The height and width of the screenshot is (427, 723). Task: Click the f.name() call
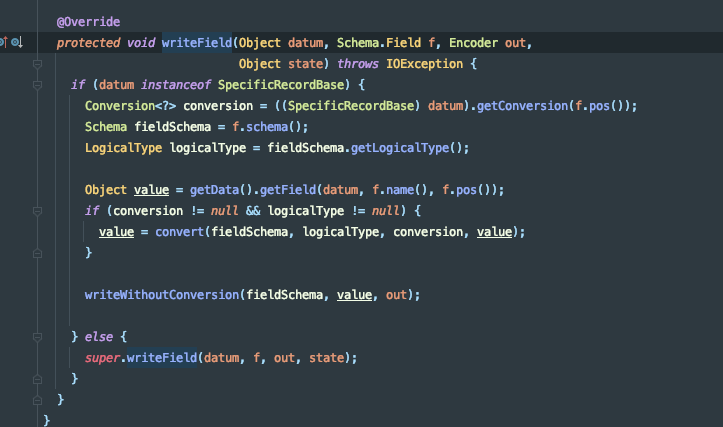[400, 190]
